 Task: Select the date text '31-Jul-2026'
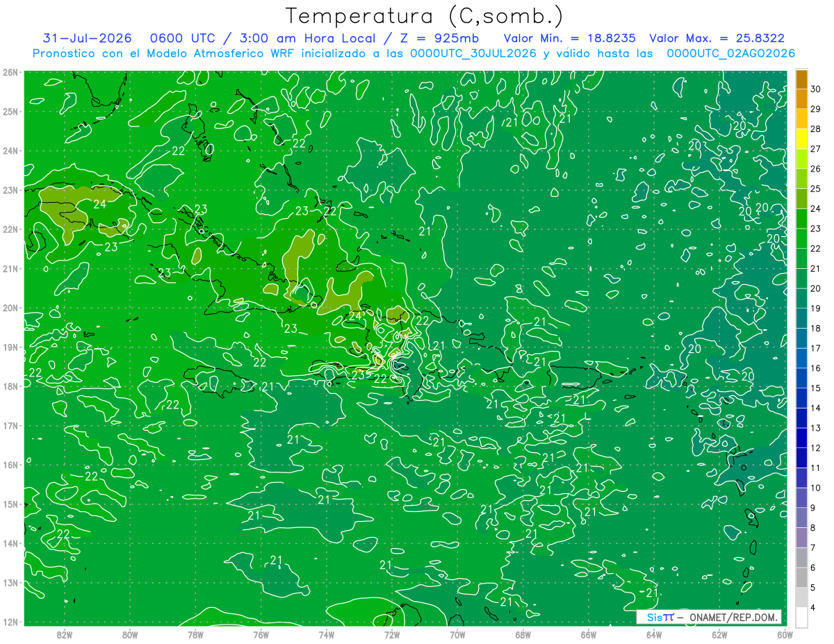pos(87,38)
